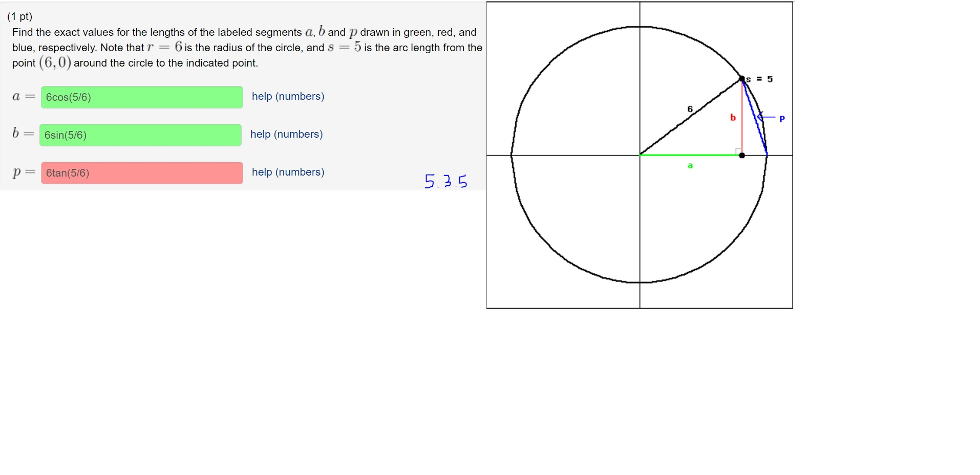Click the (1 pt) problem header text

(19, 16)
